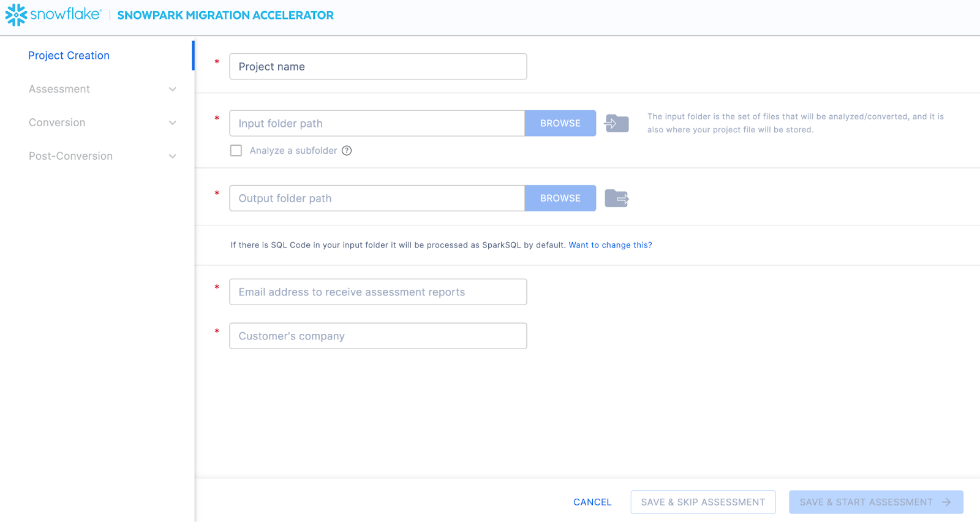This screenshot has height=522, width=980.
Task: Enable the Analyze a subfolder checkbox
Action: click(236, 151)
